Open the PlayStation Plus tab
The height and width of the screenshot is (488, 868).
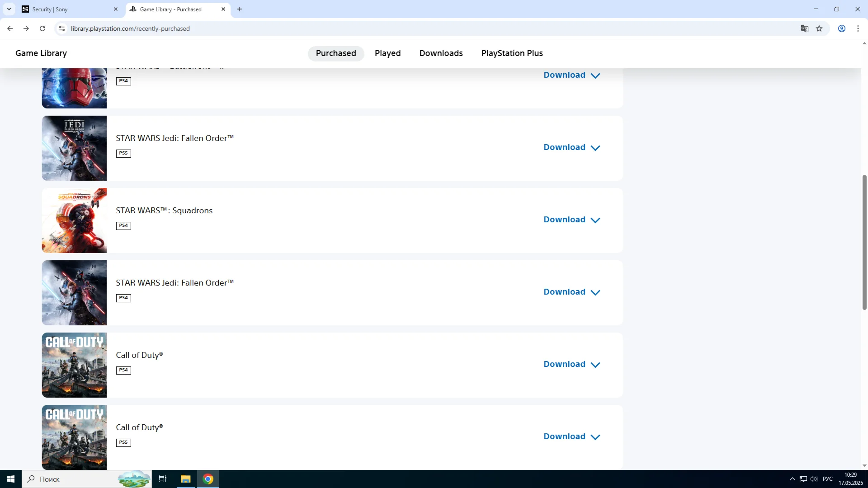point(512,53)
